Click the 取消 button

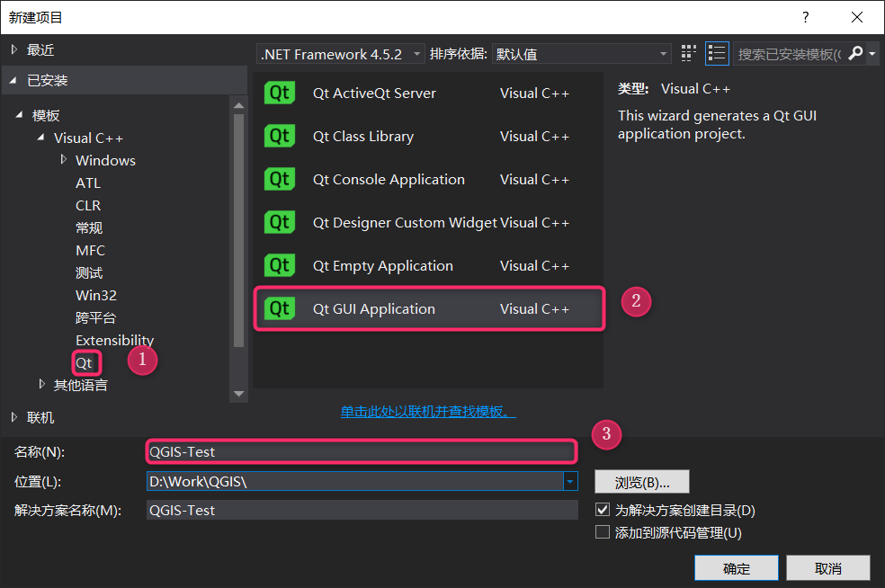(828, 567)
